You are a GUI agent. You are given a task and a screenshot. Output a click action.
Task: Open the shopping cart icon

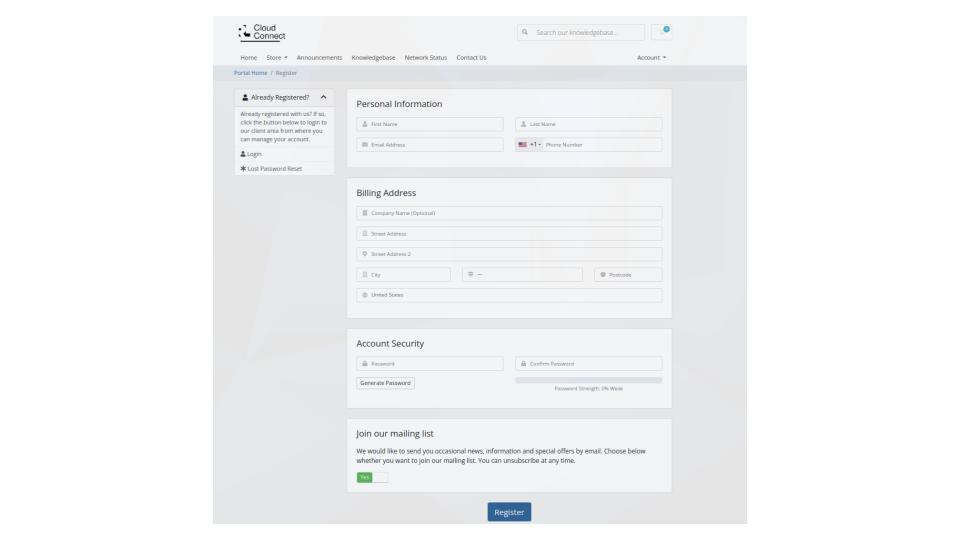(662, 32)
